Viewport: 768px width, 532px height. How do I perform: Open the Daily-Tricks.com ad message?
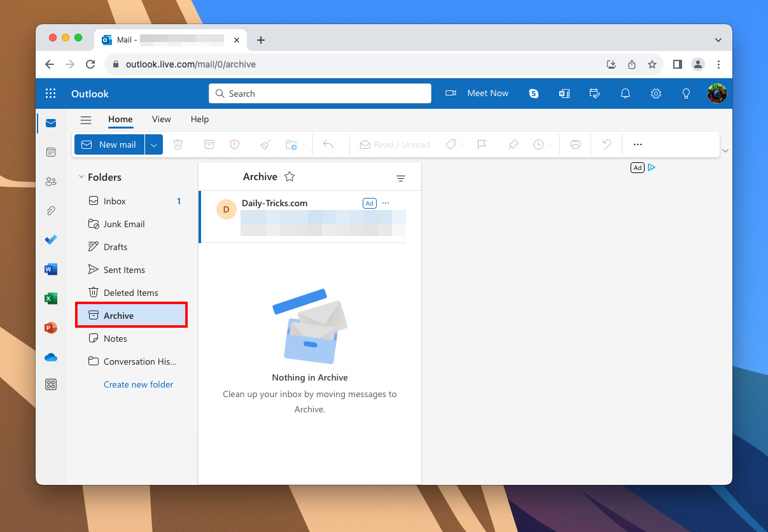pyautogui.click(x=303, y=217)
